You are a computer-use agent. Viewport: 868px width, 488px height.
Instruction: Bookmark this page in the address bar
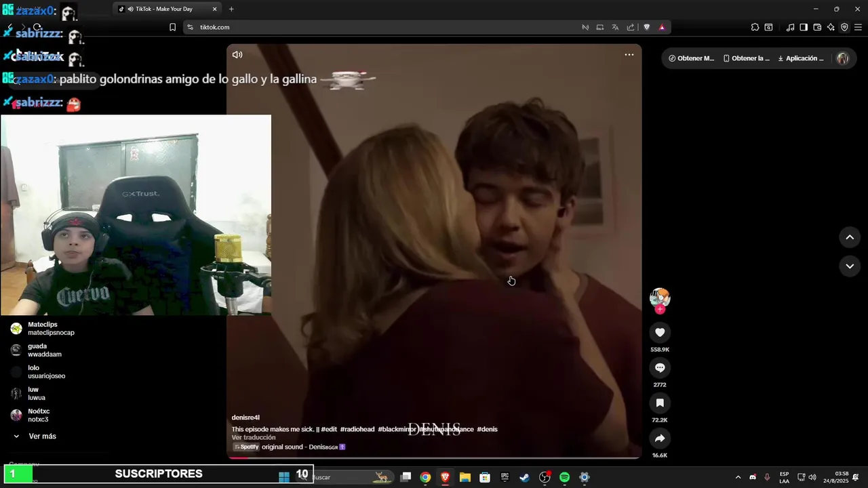coord(172,27)
